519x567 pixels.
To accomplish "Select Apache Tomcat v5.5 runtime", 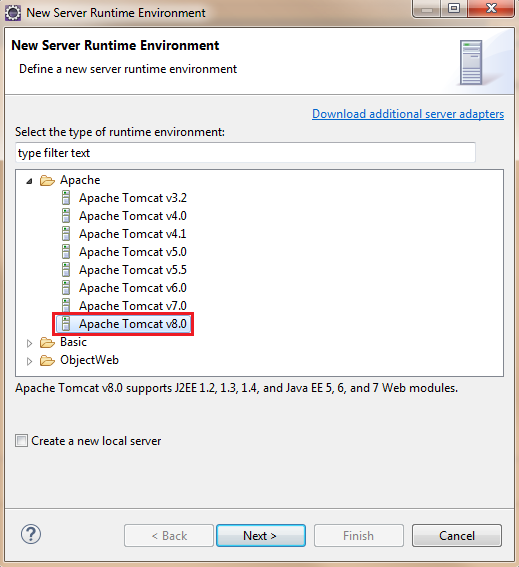I will pos(133,270).
